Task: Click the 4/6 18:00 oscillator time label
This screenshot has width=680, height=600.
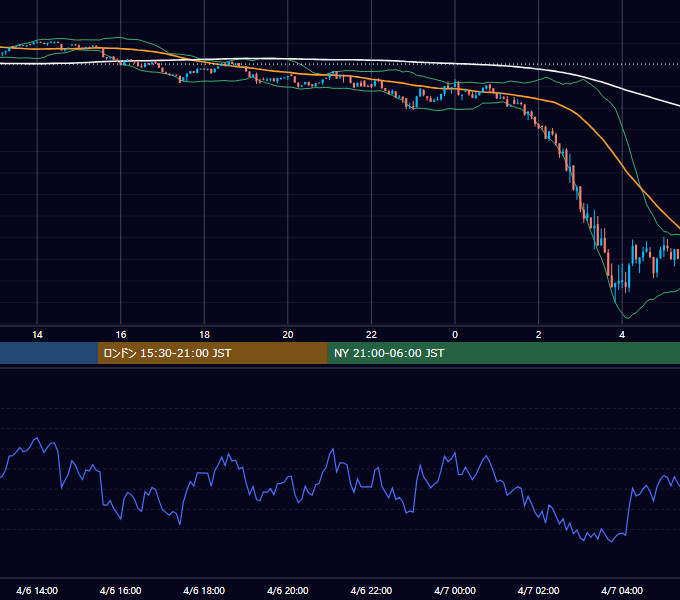Action: [204, 590]
